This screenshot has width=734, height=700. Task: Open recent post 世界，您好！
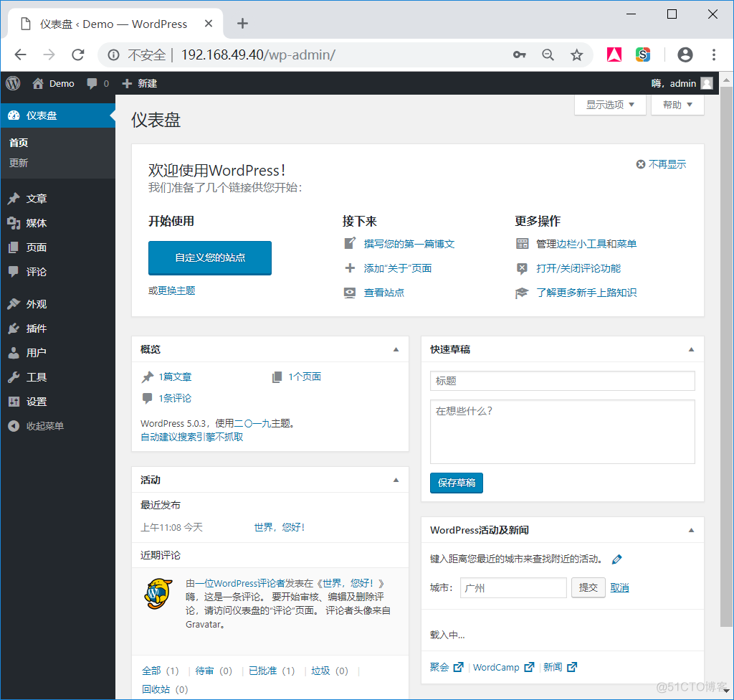pyautogui.click(x=280, y=528)
